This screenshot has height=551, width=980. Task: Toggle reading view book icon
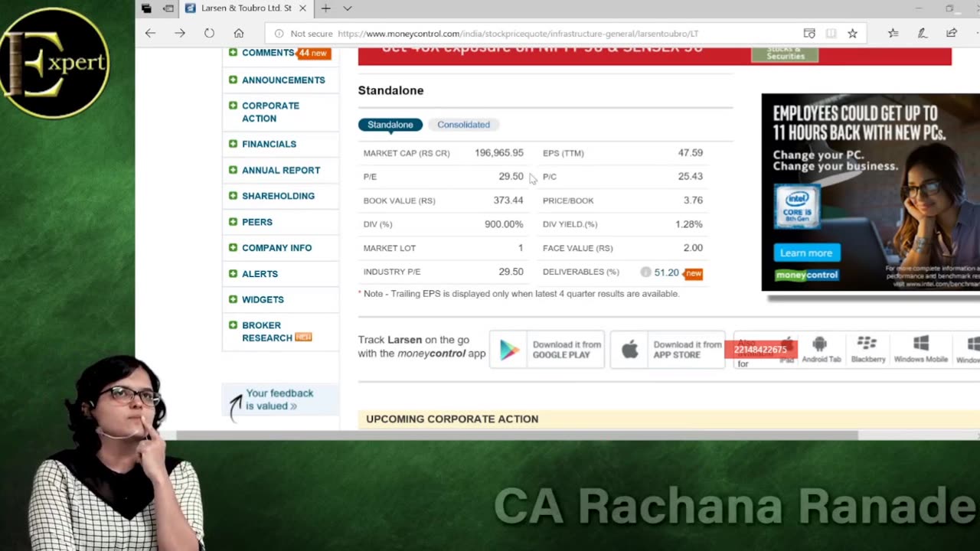tap(831, 34)
